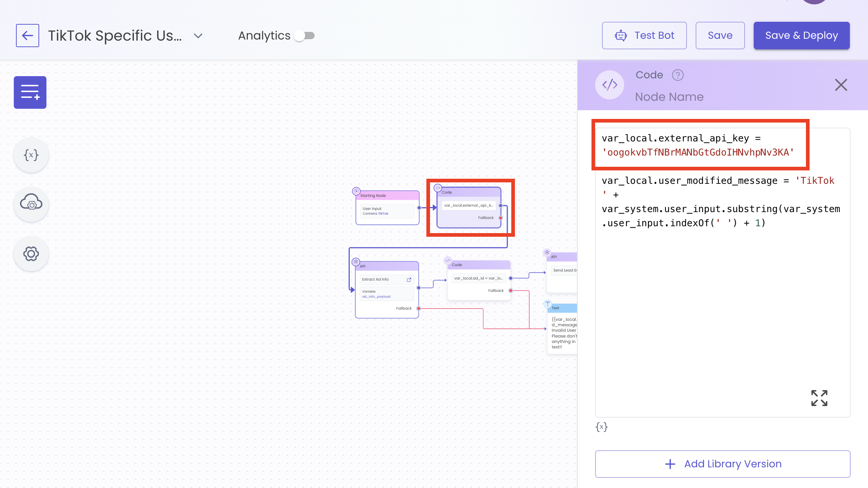Click Save & Deploy
Image resolution: width=868 pixels, height=488 pixels.
(x=801, y=36)
